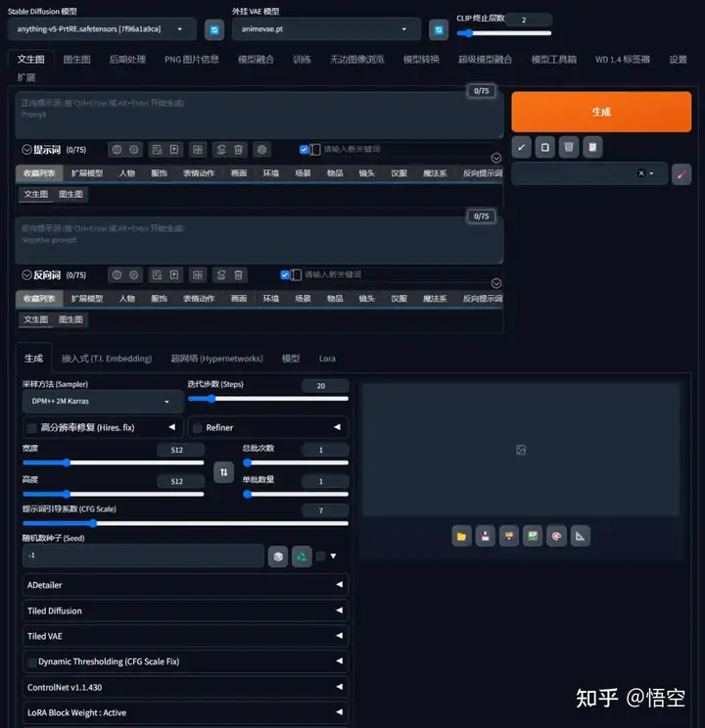Adjust the CFG Scale slider
This screenshot has width=705, height=728.
(x=185, y=524)
